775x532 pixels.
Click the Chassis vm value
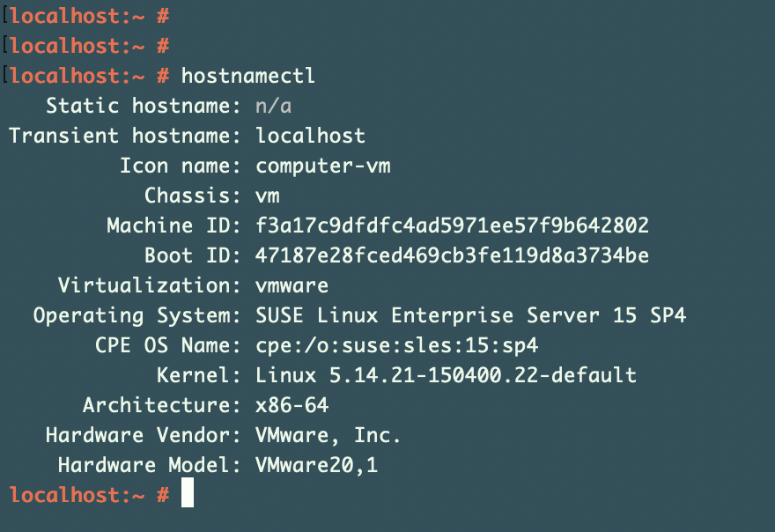pyautogui.click(x=268, y=196)
